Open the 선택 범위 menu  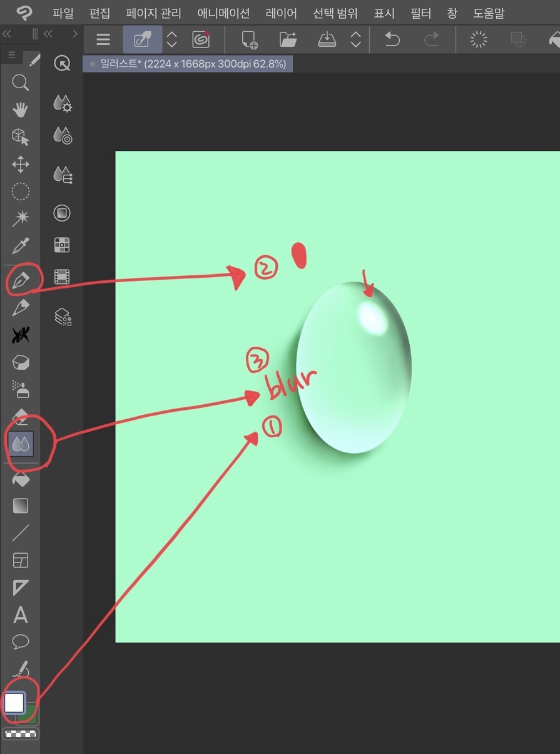(335, 13)
